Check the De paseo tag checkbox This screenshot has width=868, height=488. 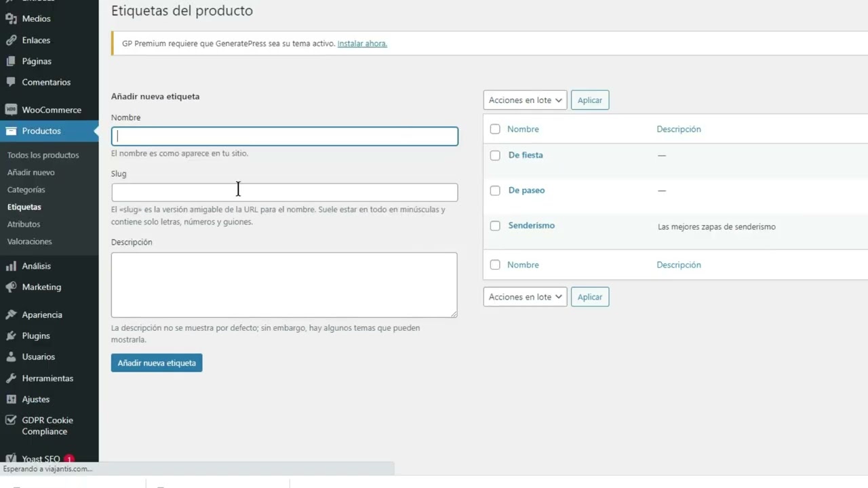(495, 190)
